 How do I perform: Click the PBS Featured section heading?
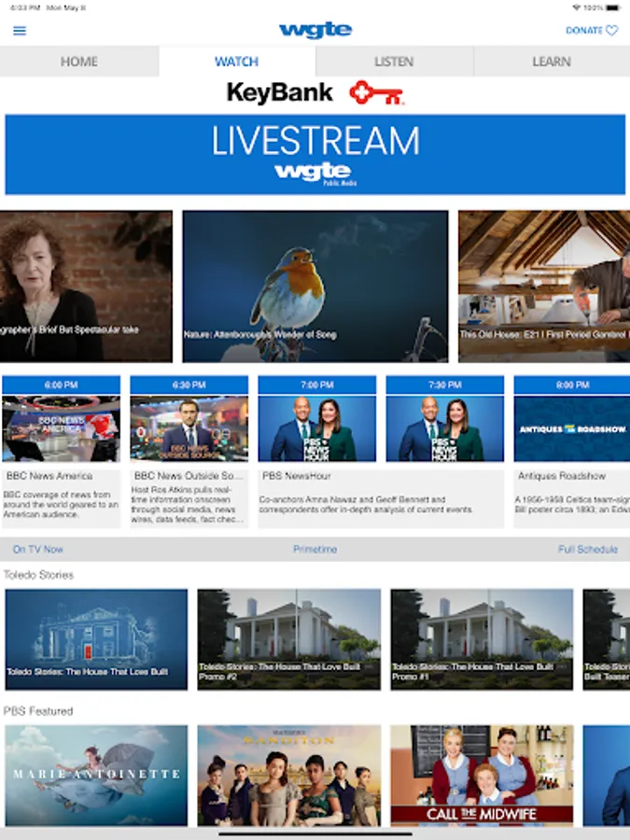38,711
